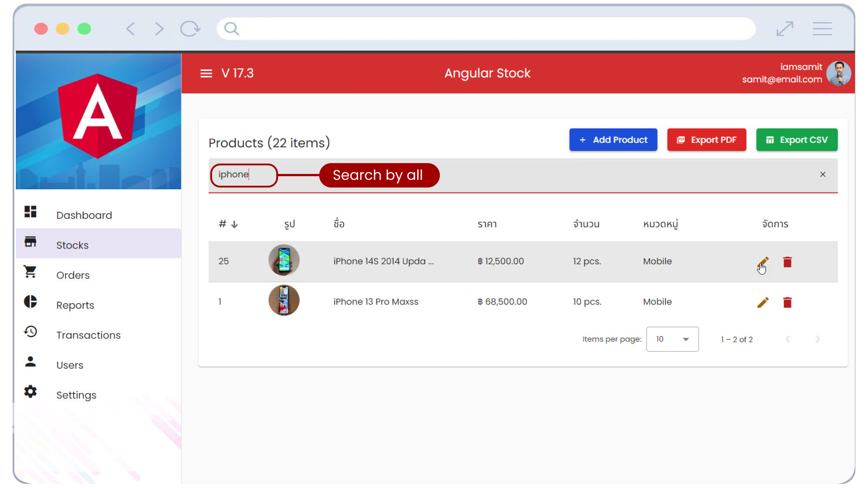Edit the iPhone 14S product with pencil icon
This screenshot has height=488, width=868.
[763, 262]
